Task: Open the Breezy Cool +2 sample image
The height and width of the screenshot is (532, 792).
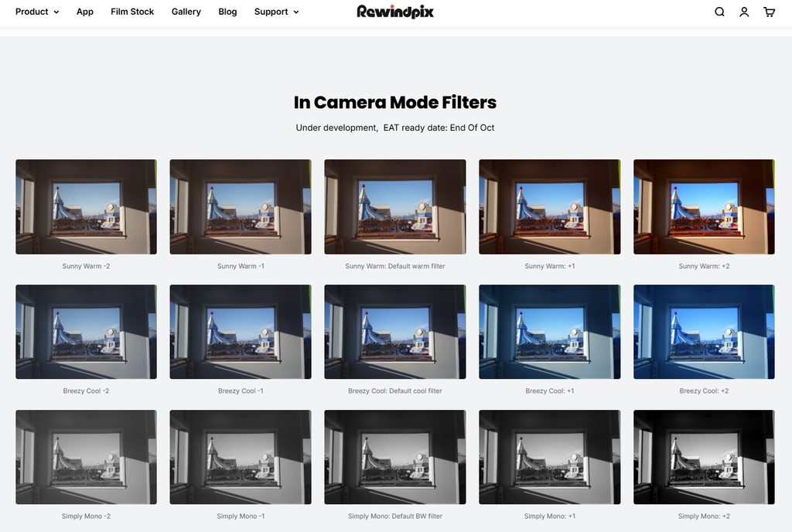Action: tap(704, 332)
